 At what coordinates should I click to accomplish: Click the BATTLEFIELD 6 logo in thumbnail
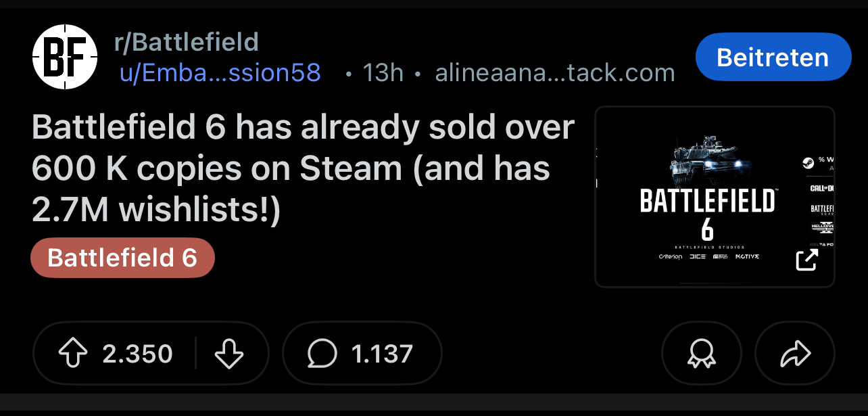pos(707,212)
